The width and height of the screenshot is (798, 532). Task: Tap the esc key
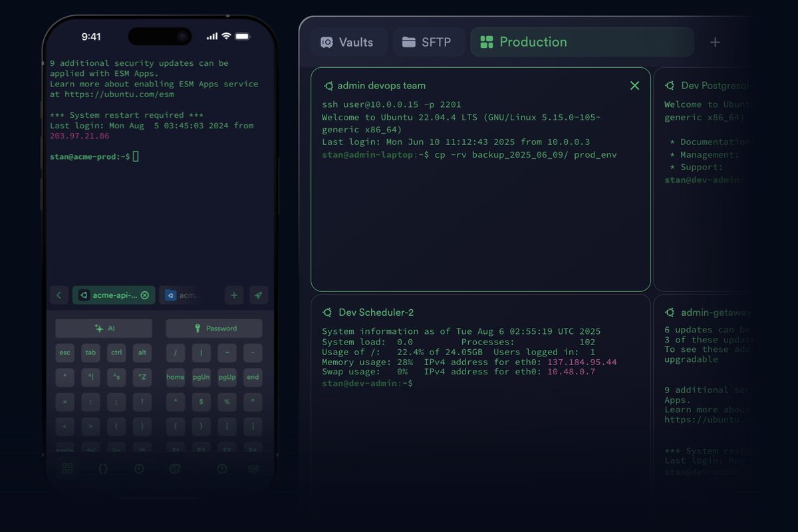65,352
